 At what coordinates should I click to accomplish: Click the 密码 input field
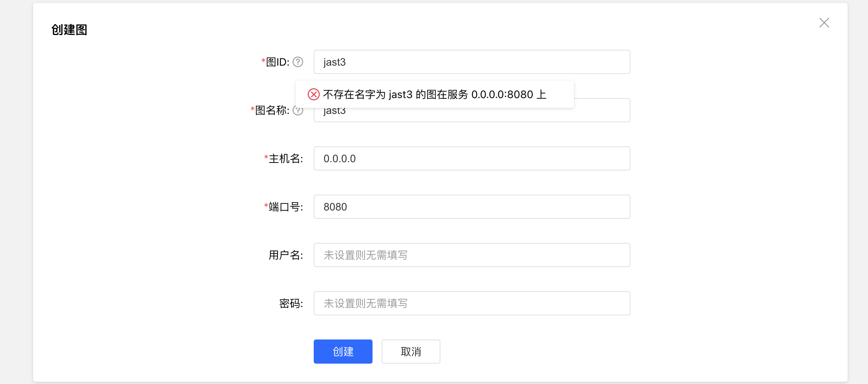coord(472,303)
